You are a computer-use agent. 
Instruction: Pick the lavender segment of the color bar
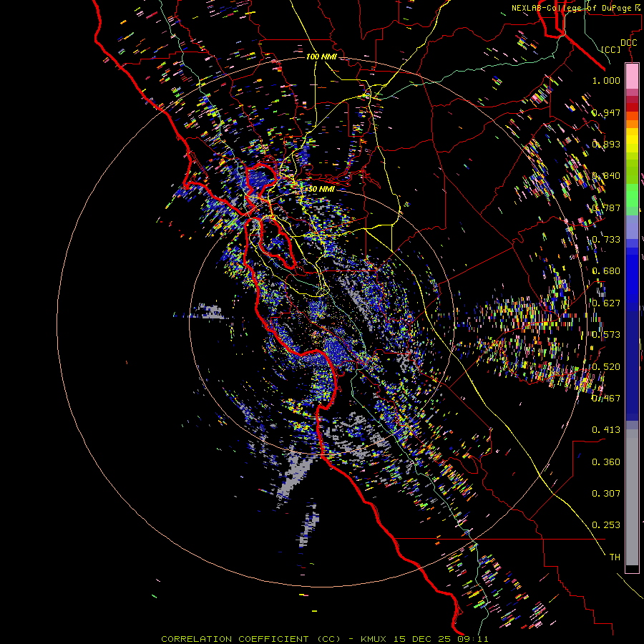[x=632, y=227]
